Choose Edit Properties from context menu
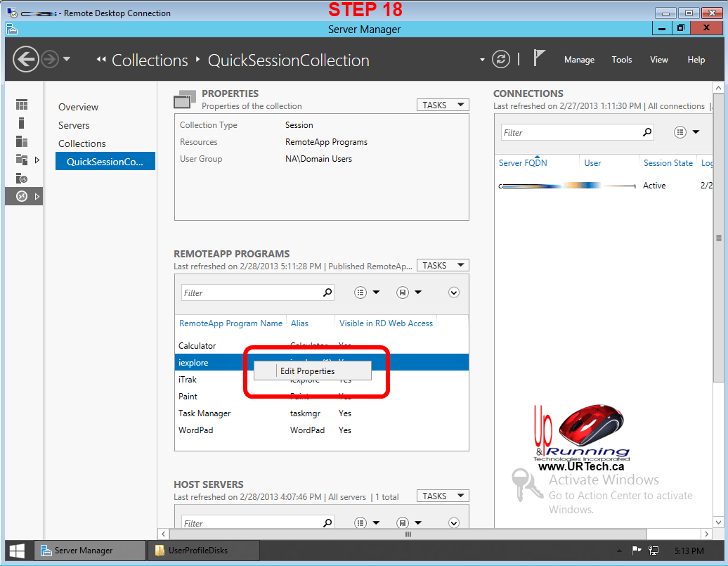The width and height of the screenshot is (728, 566). click(308, 371)
